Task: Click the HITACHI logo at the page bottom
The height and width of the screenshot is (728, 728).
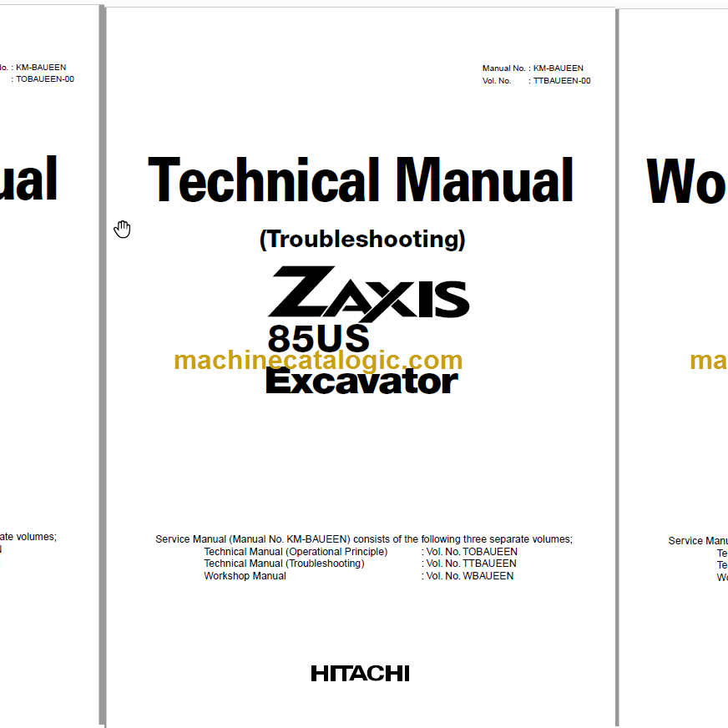Action: click(x=361, y=673)
